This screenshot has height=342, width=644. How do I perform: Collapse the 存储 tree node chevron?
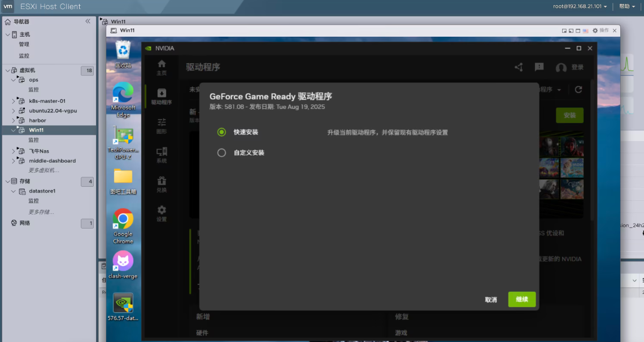click(7, 181)
